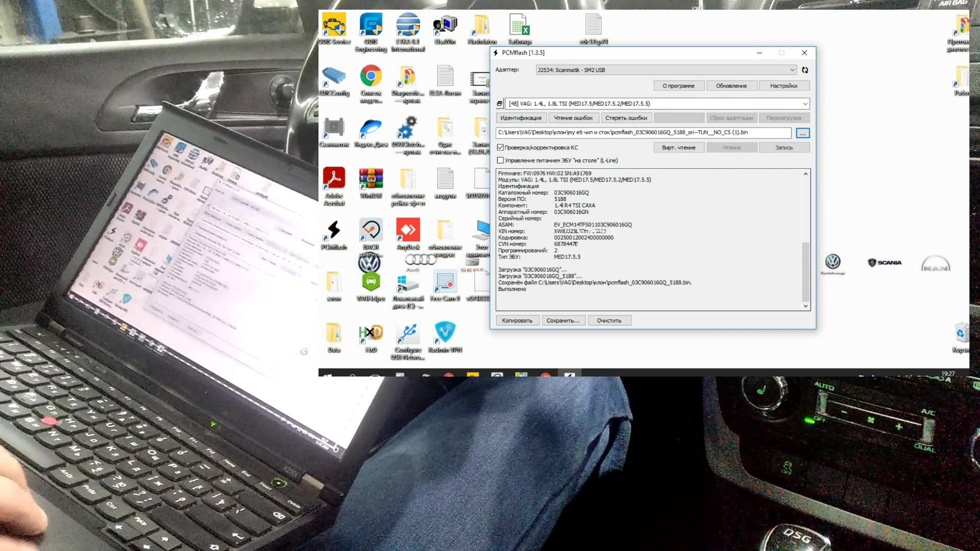Launch the PCMflash desktop shortcut

tap(334, 235)
